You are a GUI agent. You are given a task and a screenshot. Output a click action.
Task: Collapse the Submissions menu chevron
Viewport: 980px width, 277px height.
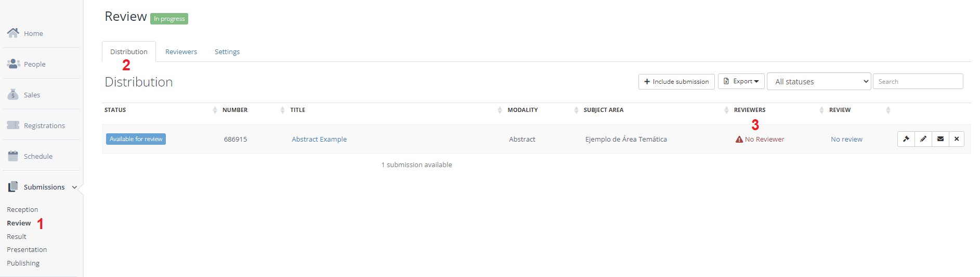click(74, 187)
